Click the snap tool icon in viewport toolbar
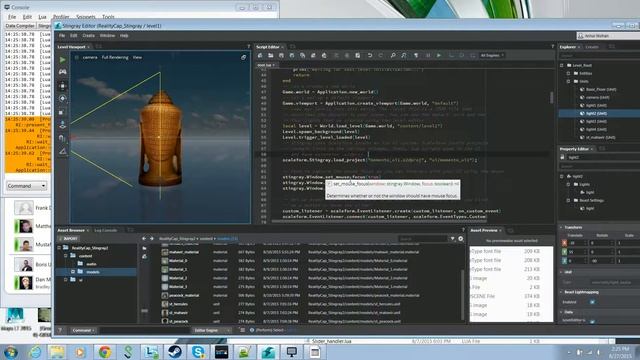This screenshot has height=360, width=640. coord(62,138)
